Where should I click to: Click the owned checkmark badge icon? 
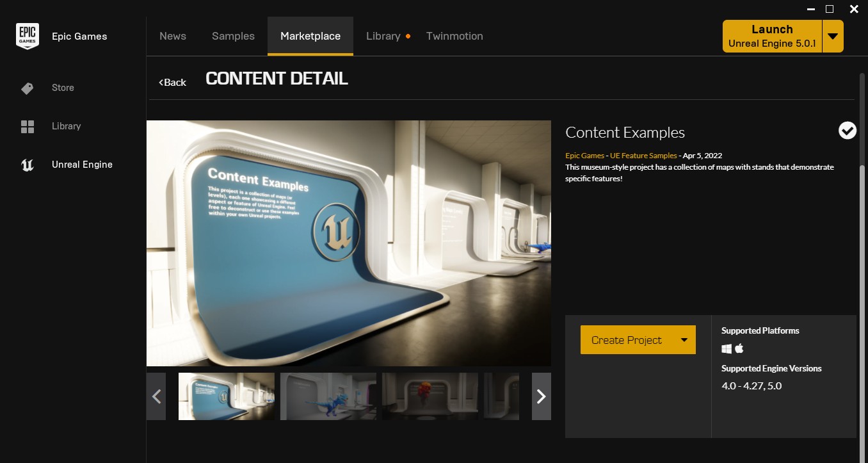click(x=847, y=131)
